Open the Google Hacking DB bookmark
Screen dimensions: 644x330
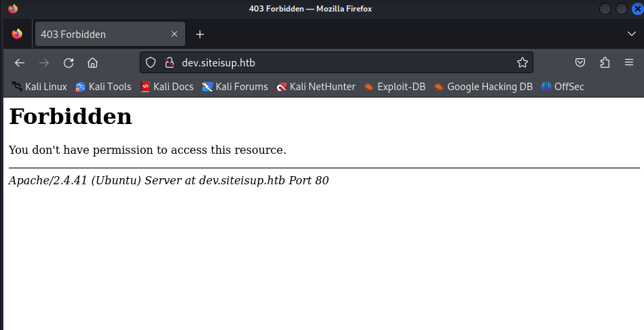click(483, 87)
